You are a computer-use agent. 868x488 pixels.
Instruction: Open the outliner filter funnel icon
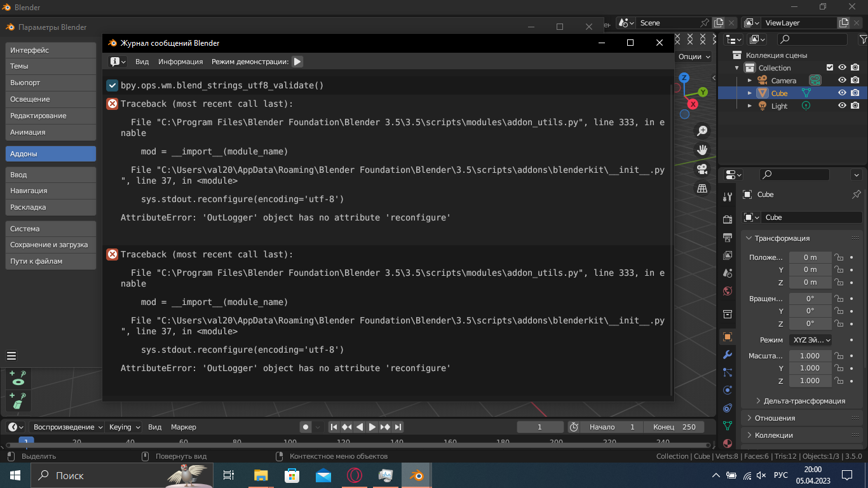coord(864,39)
